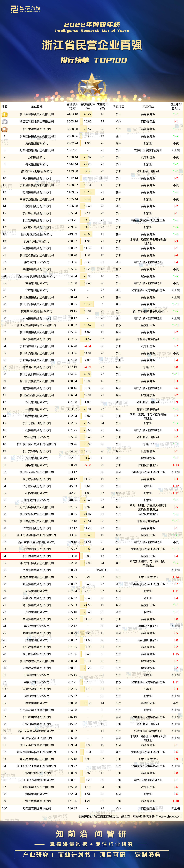Select 顾家集团有限公司 company name
Screen dimensions: 184x868
(37, 703)
